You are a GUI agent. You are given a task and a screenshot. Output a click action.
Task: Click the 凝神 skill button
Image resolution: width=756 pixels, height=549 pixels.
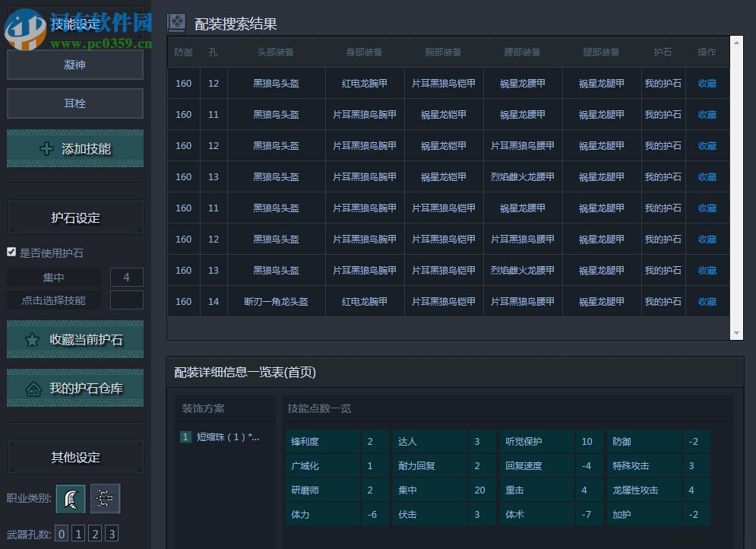(74, 65)
